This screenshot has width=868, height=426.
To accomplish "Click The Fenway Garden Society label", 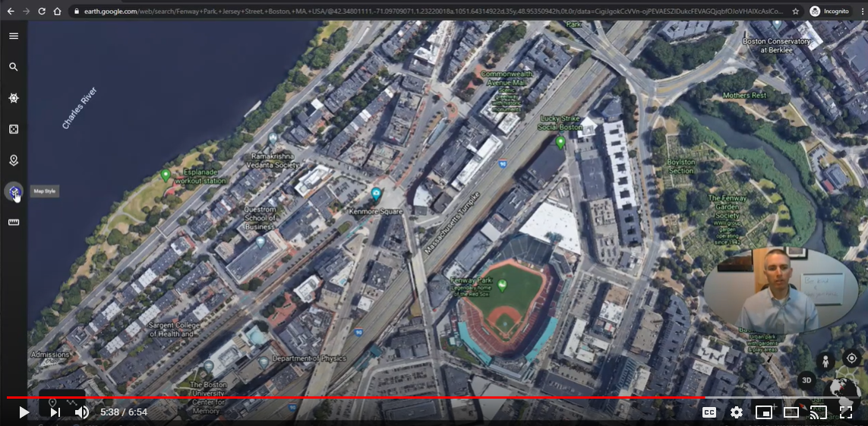I will tap(728, 207).
